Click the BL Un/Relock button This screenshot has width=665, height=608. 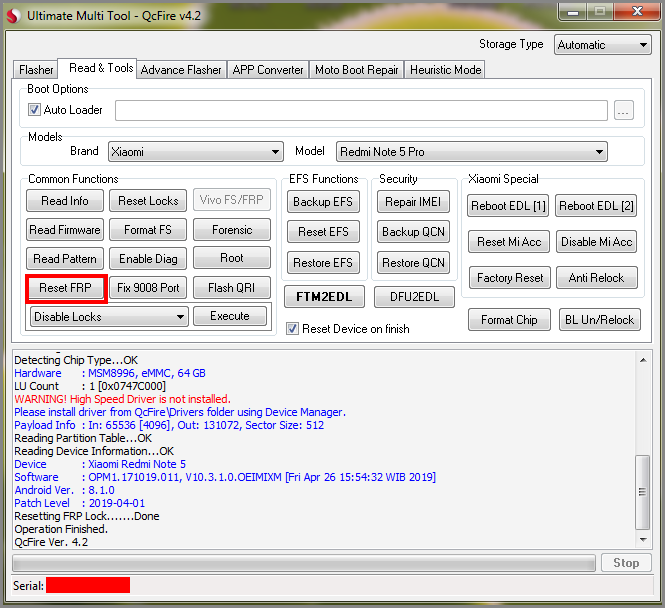pos(599,320)
